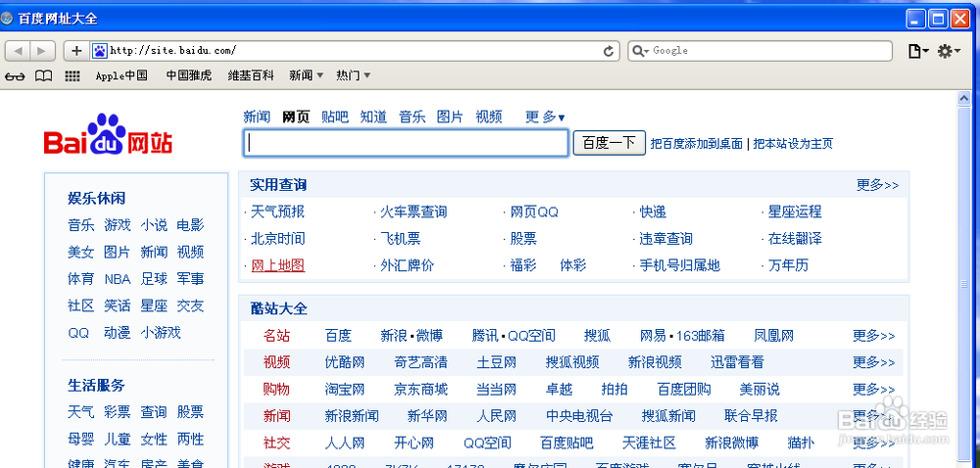Viewport: 980px width, 468px height.
Task: Switch to 视频 search tab
Action: click(x=489, y=117)
